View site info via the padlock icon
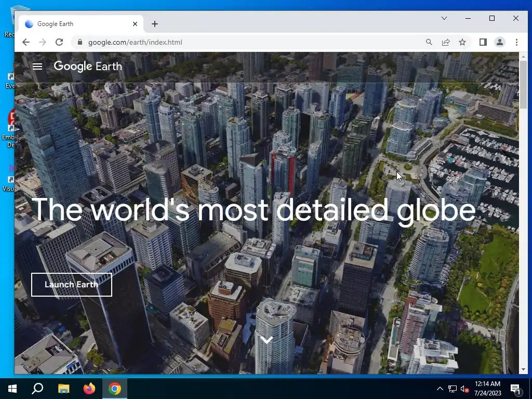Screen dimensions: 532x399 pyautogui.click(x=80, y=42)
